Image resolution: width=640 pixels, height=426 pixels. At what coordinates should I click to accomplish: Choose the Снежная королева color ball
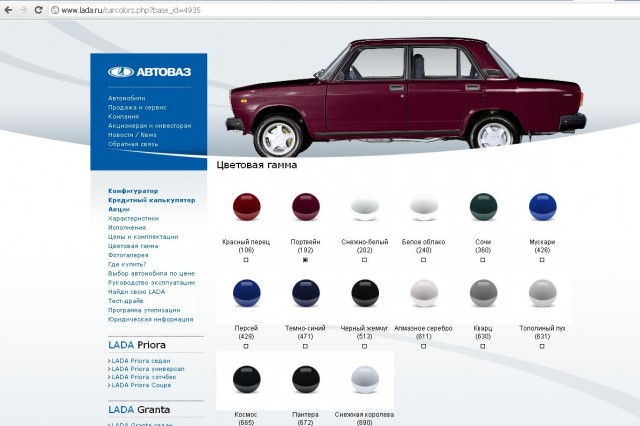click(365, 379)
